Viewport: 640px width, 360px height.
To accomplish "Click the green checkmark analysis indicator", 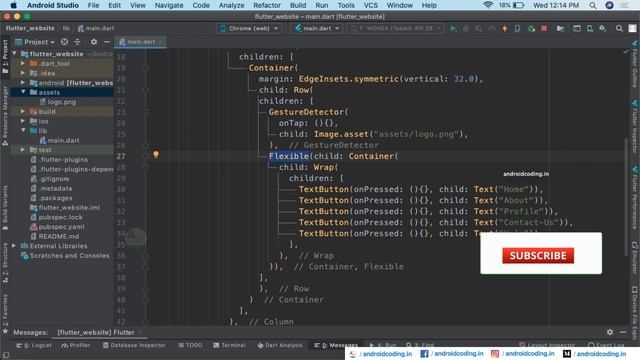I will pyautogui.click(x=626, y=52).
